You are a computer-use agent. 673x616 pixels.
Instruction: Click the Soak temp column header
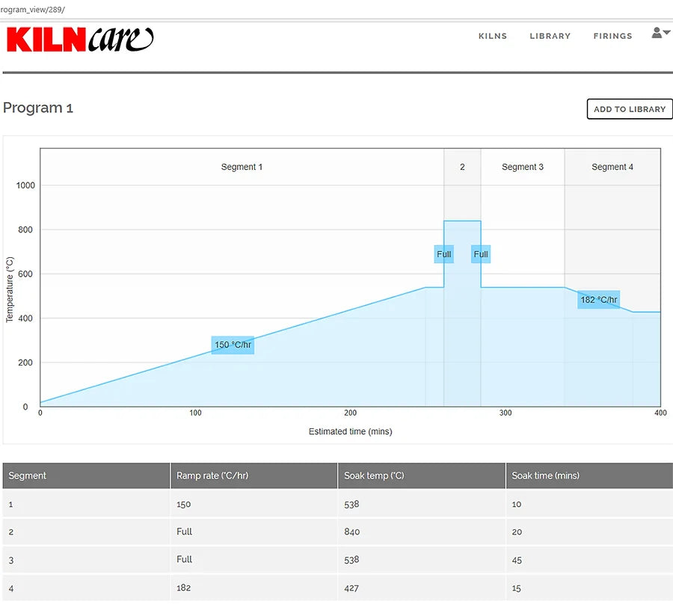(x=374, y=475)
